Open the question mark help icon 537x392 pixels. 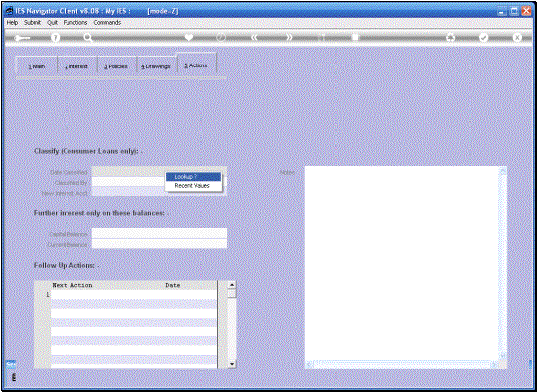(x=55, y=38)
